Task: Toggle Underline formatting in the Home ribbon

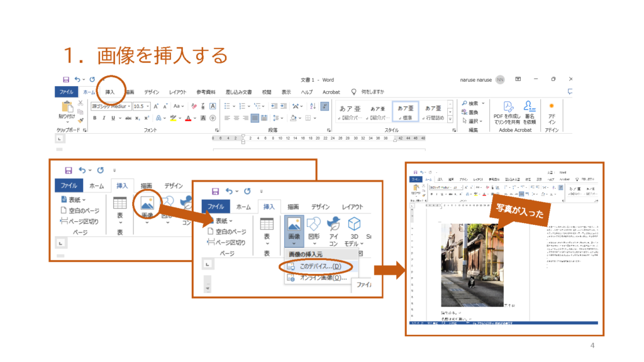Action: 113,118
